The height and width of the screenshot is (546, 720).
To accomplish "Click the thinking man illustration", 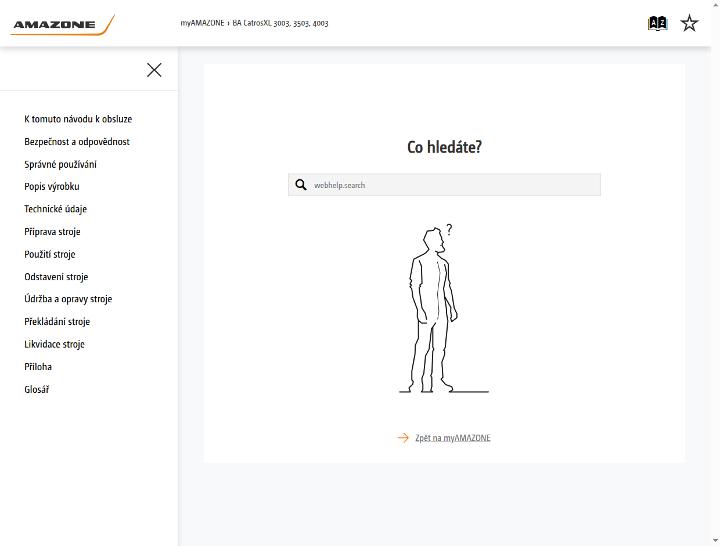I will 444,309.
